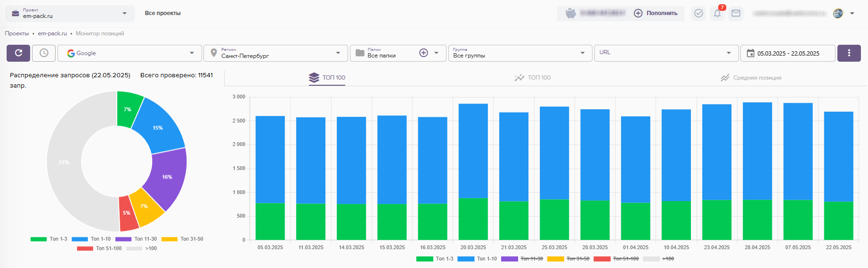Toggle Топ 31-50 series in bar chart legend
868x268 pixels.
568,259
